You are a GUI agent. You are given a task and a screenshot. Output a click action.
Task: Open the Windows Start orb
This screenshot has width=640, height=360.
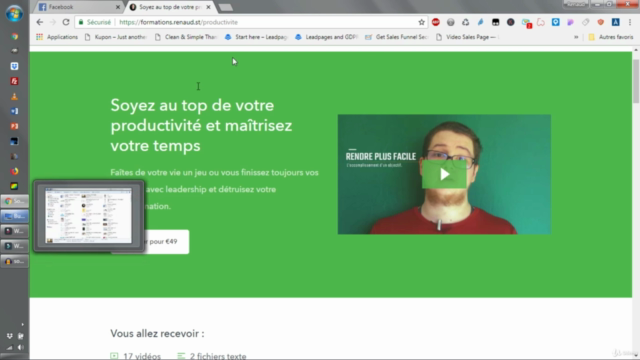coord(14,13)
